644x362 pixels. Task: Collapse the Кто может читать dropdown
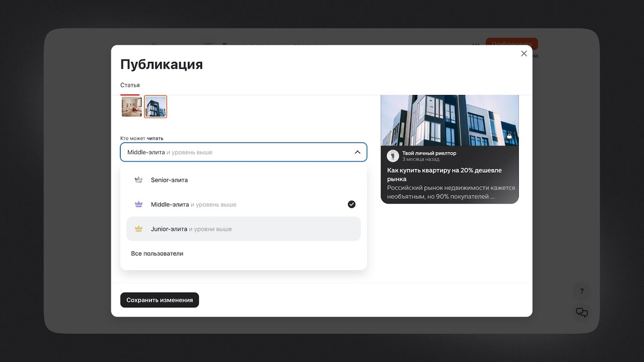tap(244, 152)
